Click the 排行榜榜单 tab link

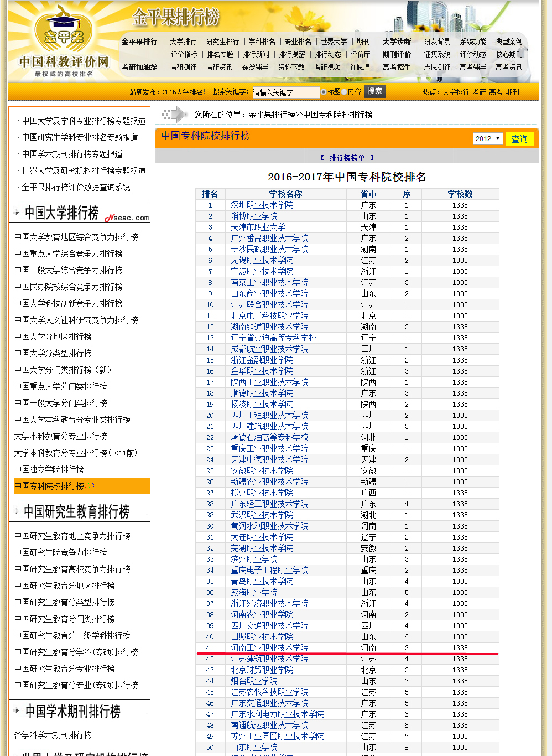[347, 158]
